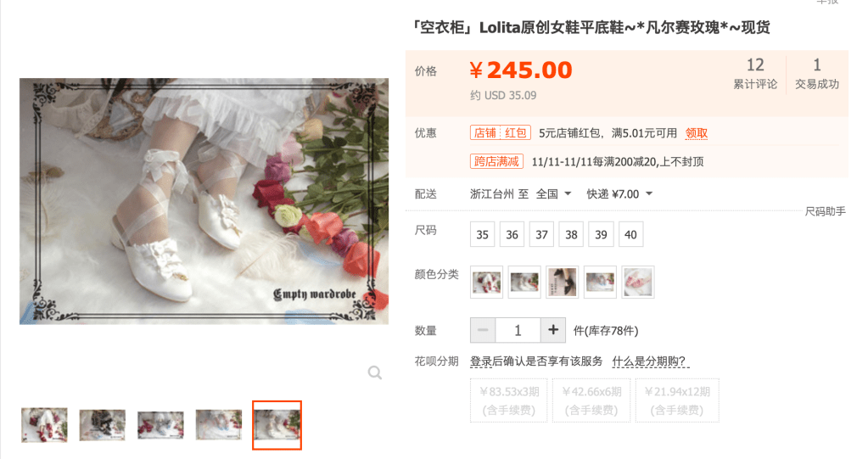Show the fourth gallery thumbnail image

point(219,425)
